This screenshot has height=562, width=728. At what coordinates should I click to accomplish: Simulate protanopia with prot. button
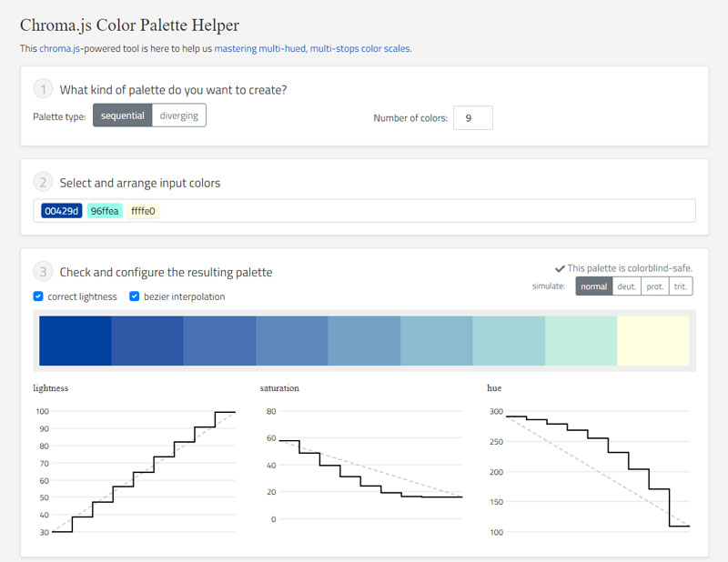654,286
